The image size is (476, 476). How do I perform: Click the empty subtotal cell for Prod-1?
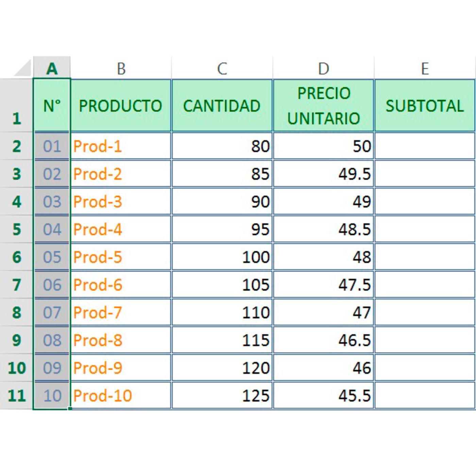coord(425,146)
